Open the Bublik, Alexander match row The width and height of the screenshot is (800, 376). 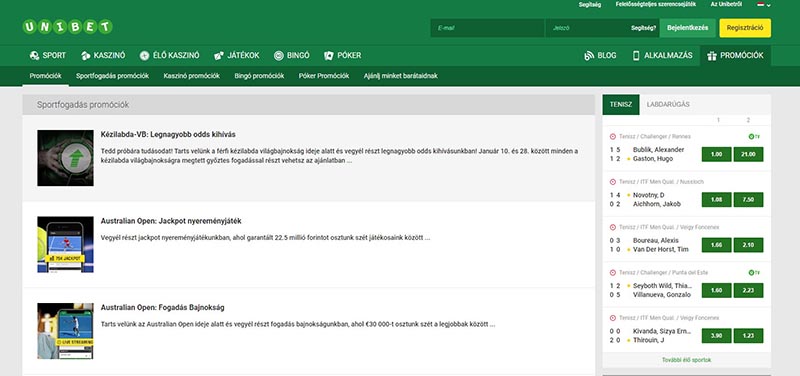pyautogui.click(x=658, y=149)
